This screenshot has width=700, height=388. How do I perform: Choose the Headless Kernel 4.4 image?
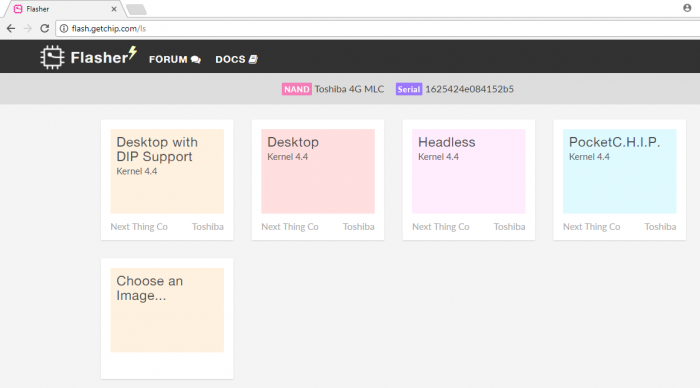coord(469,180)
